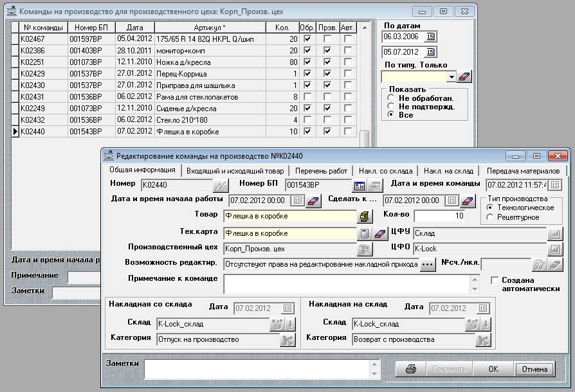Switch to Накл. со склада tab
575x392 pixels.
pos(385,171)
